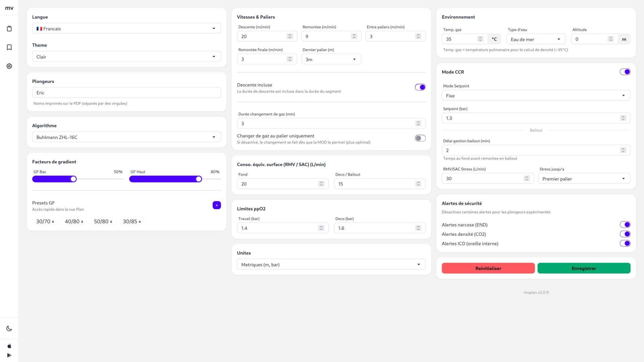Image resolution: width=644 pixels, height=362 pixels.
Task: Enable Changer de gaz au palier uniquement
Action: pyautogui.click(x=420, y=138)
